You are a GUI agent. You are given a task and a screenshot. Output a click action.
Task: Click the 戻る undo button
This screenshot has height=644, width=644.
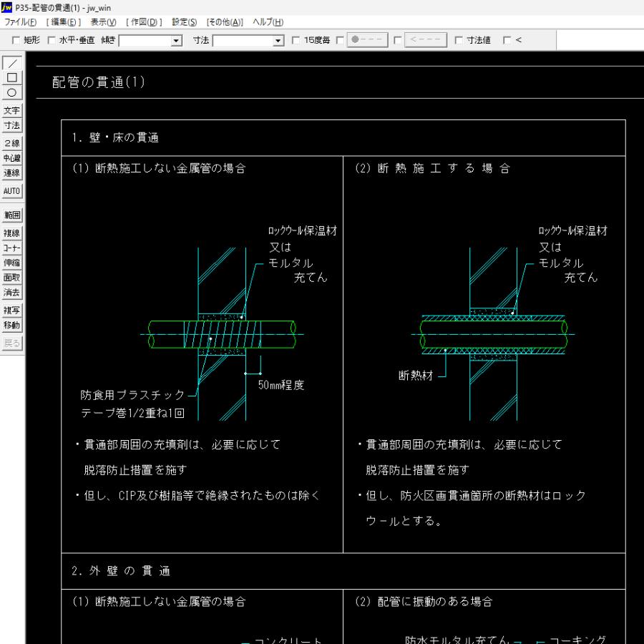[x=12, y=343]
